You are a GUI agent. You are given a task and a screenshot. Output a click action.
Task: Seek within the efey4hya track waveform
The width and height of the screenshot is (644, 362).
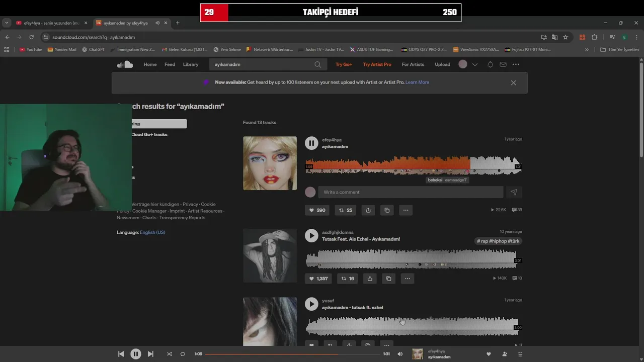(x=413, y=164)
